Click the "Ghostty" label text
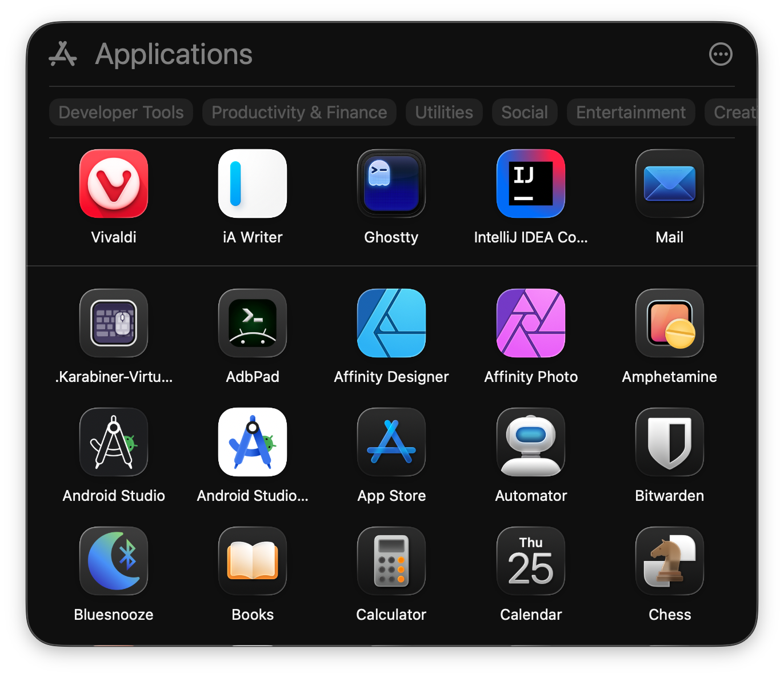Screen dimensions: 784x677 [x=391, y=237]
